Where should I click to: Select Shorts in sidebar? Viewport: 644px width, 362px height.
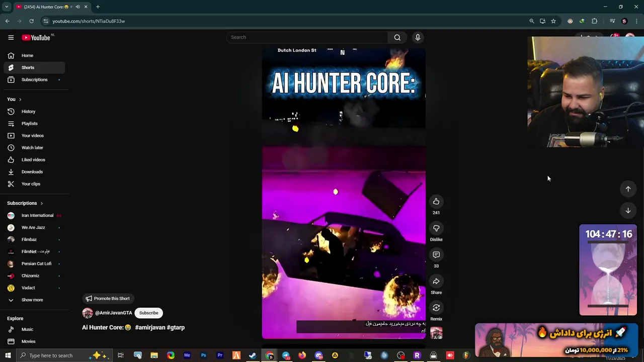(x=34, y=67)
